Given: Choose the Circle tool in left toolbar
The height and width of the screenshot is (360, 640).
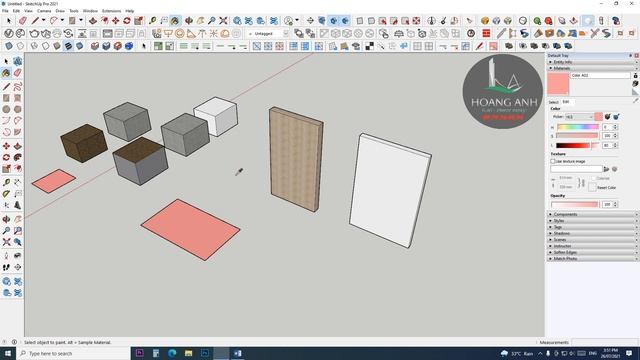Looking at the screenshot, I should tap(6, 109).
